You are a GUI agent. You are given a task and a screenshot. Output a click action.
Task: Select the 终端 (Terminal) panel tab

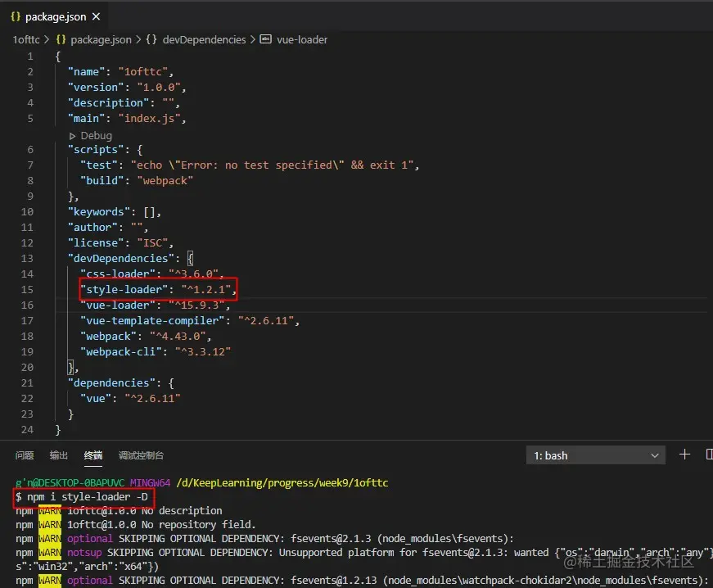point(93,455)
